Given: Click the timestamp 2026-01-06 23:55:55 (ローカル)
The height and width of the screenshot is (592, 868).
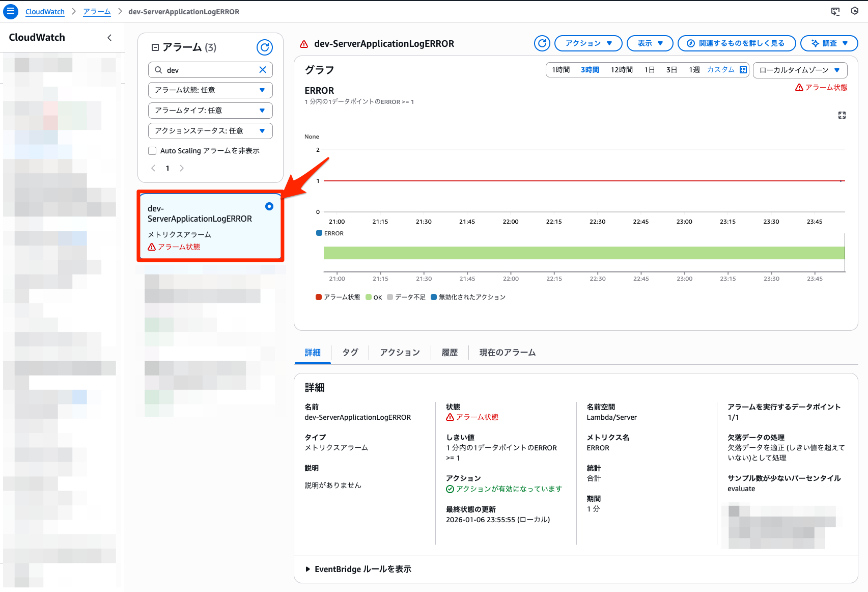Looking at the screenshot, I should [x=498, y=520].
